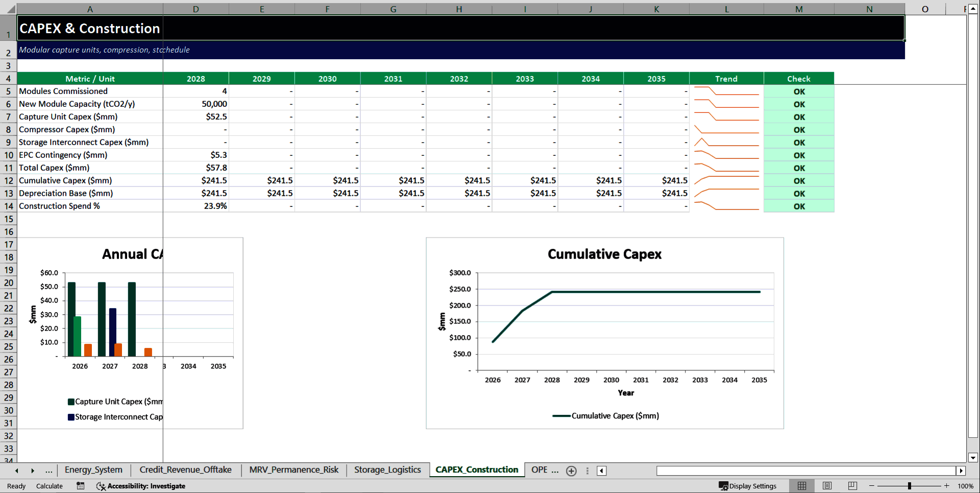Click the macro recording status icon
Image resolution: width=980 pixels, height=493 pixels.
coord(80,486)
